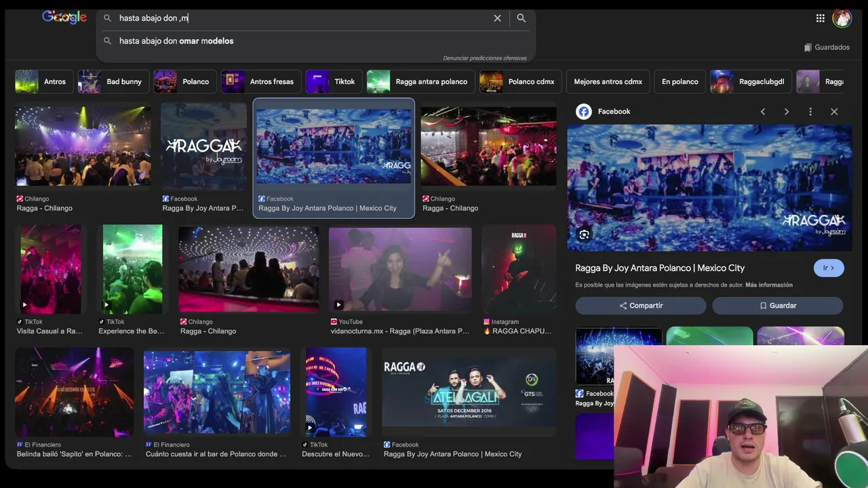This screenshot has height=488, width=868.
Task: Close the image preview panel
Action: (834, 112)
